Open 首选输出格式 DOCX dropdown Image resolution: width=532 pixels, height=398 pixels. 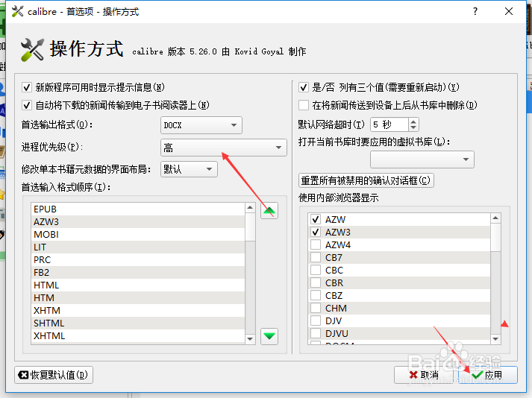201,125
